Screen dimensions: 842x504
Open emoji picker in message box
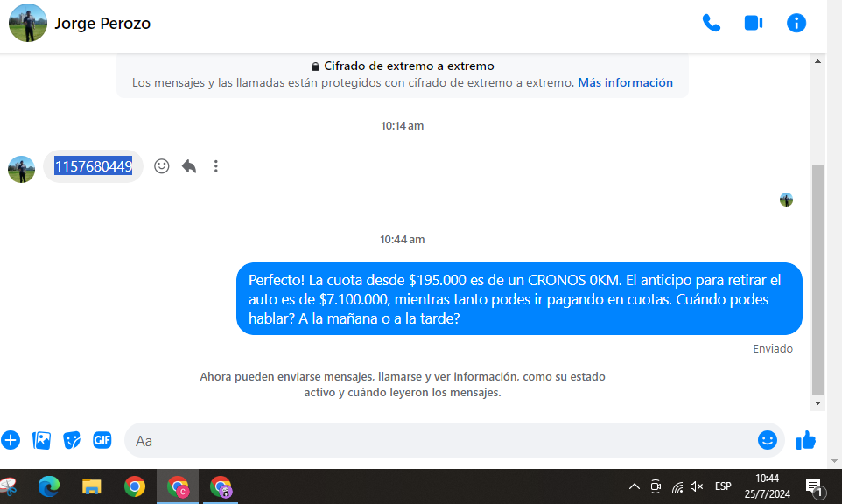(767, 440)
